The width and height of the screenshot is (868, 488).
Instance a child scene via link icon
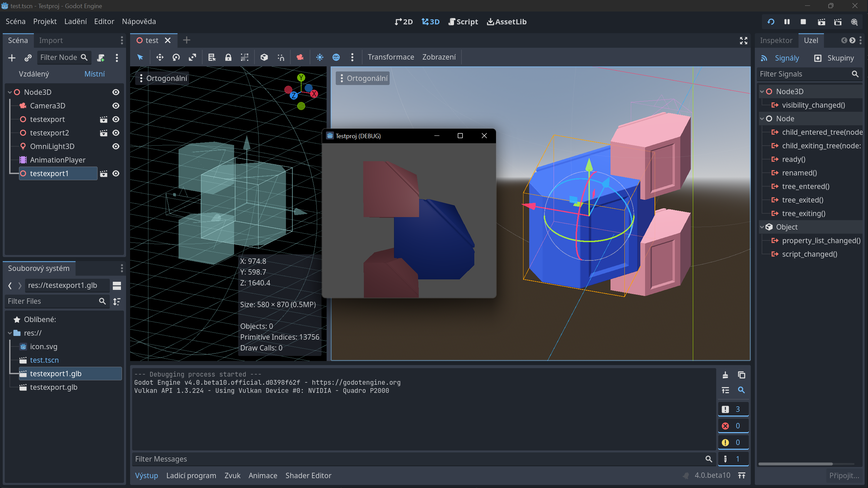click(28, 58)
